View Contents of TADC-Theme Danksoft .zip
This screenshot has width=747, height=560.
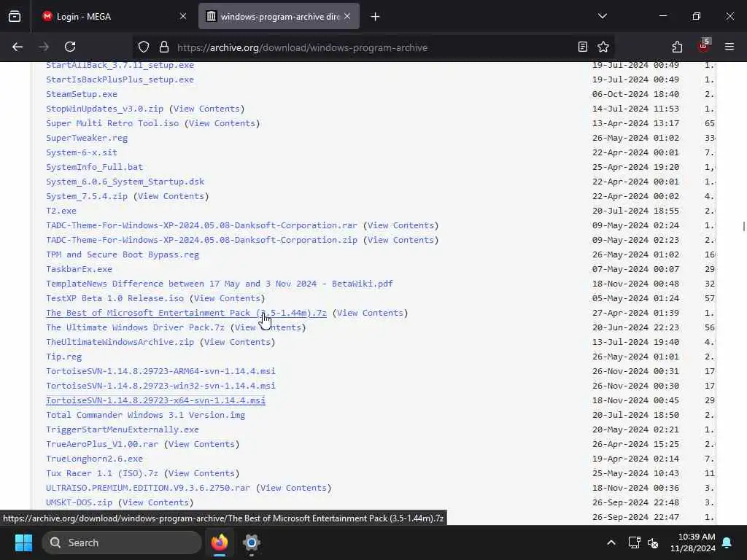coord(400,240)
